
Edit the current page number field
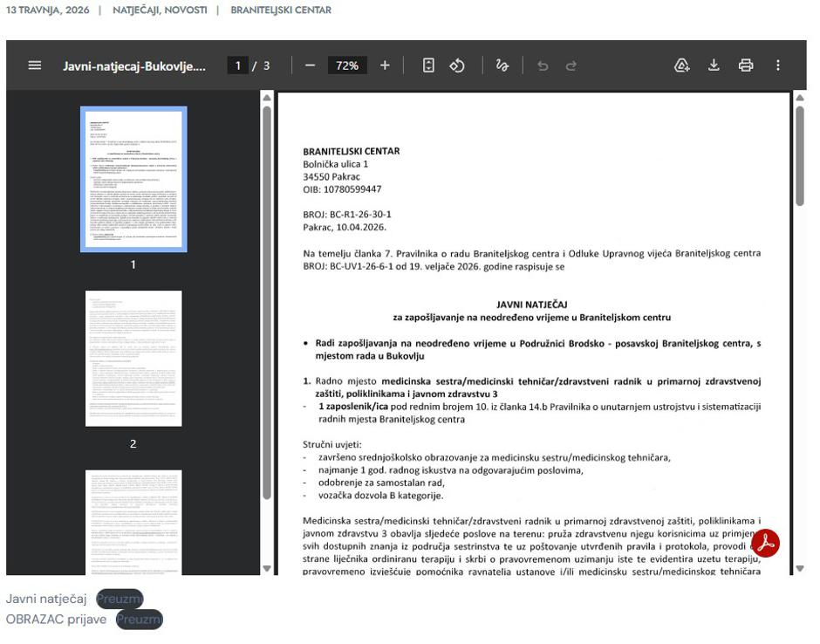pyautogui.click(x=237, y=65)
